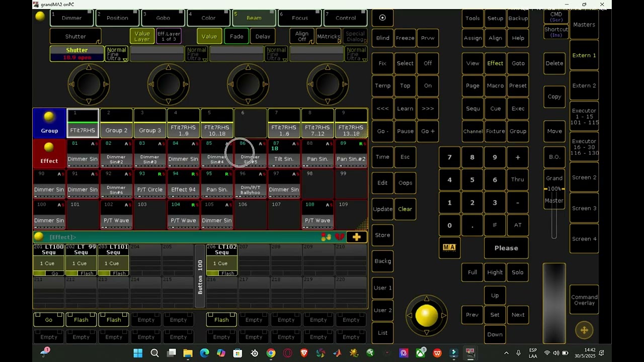Expand the Shutter feature selector

(75, 36)
